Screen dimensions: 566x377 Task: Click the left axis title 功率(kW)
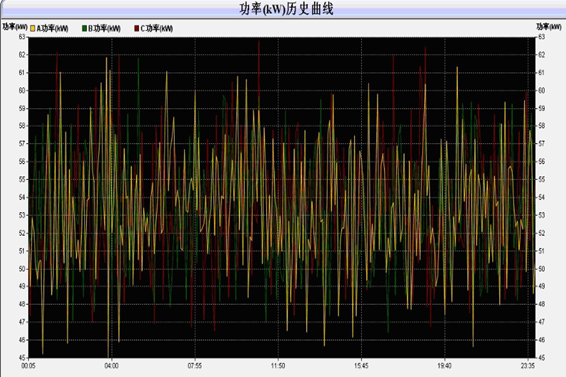(x=15, y=27)
